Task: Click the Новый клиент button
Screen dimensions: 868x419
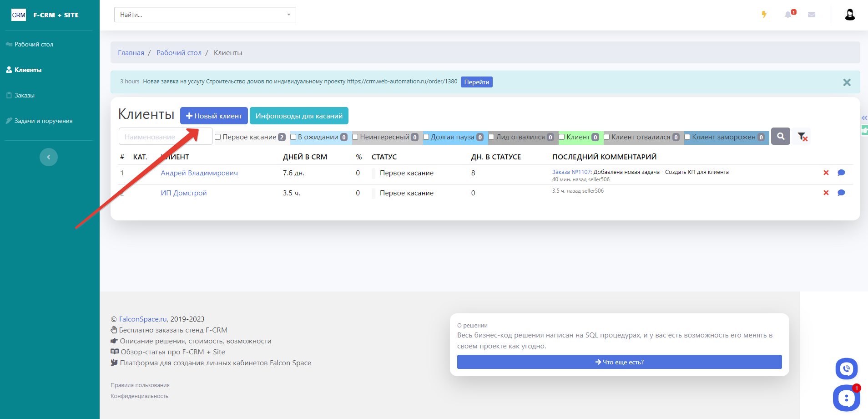Action: click(214, 116)
